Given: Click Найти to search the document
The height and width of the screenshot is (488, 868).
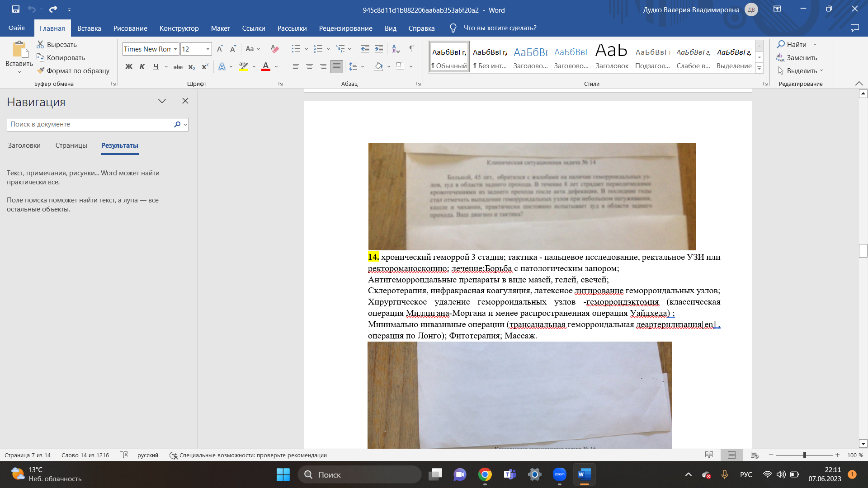Looking at the screenshot, I should point(792,44).
